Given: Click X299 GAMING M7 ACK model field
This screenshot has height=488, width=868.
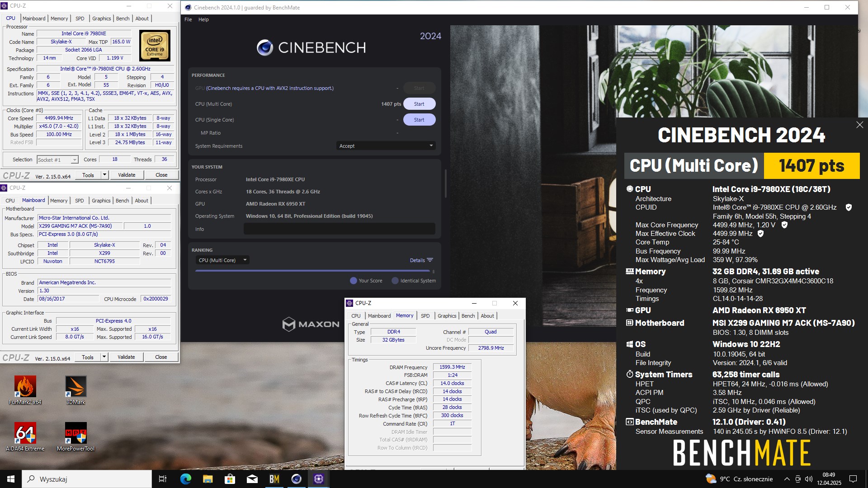Looking at the screenshot, I should point(80,226).
